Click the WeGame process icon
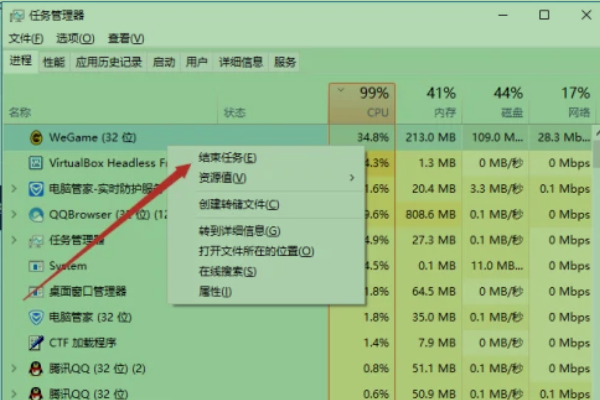The image size is (600, 400). 36,137
